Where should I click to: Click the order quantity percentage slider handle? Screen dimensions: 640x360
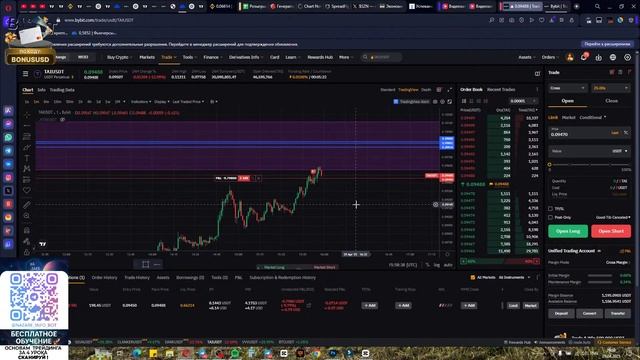(x=549, y=164)
